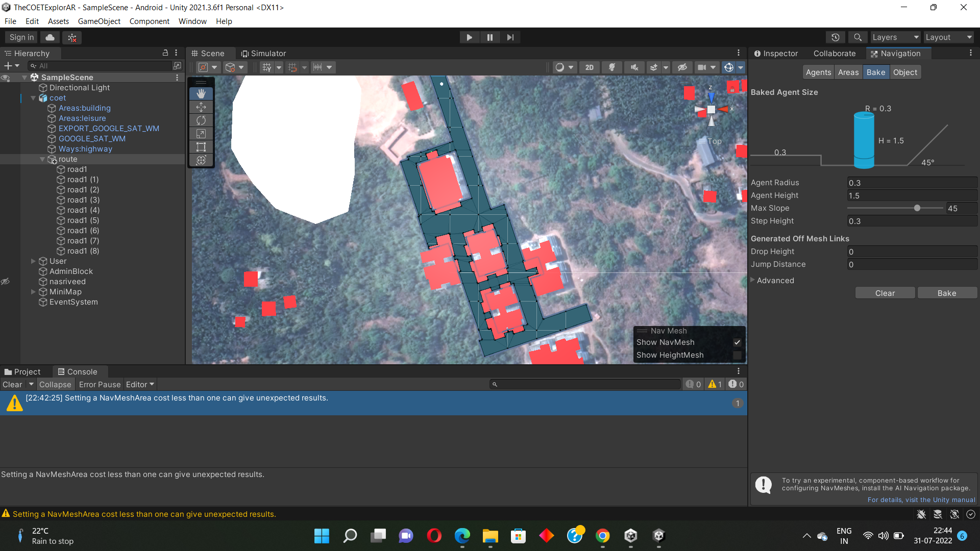Enable the Show HeightMesh checkbox
980x551 pixels.
[737, 355]
